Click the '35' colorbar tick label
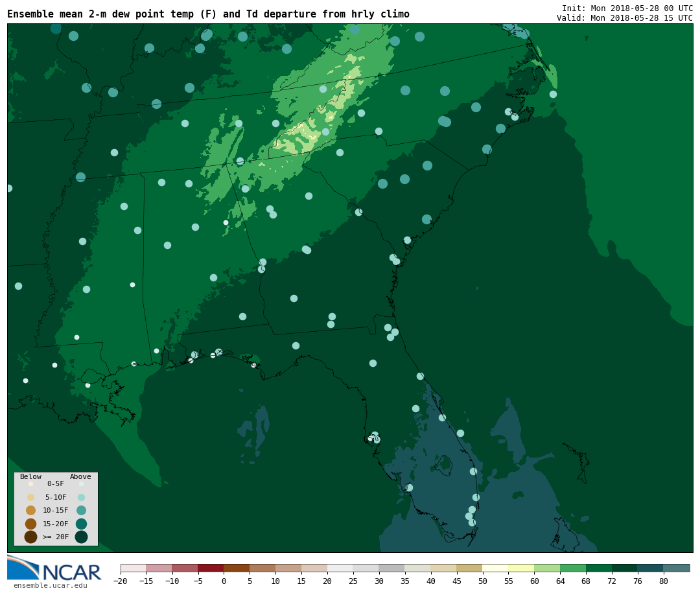 coord(405,581)
